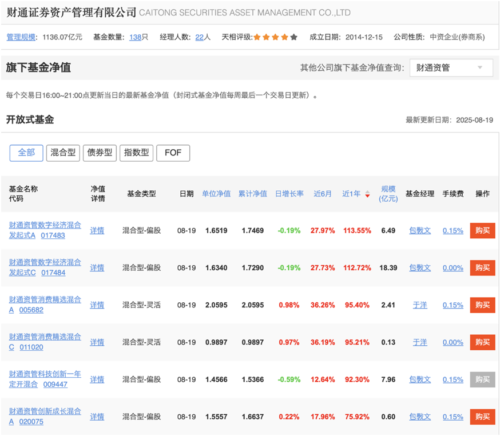Sort by 近1年 using the arrow icon
Screen dimensions: 504x436
367,194
